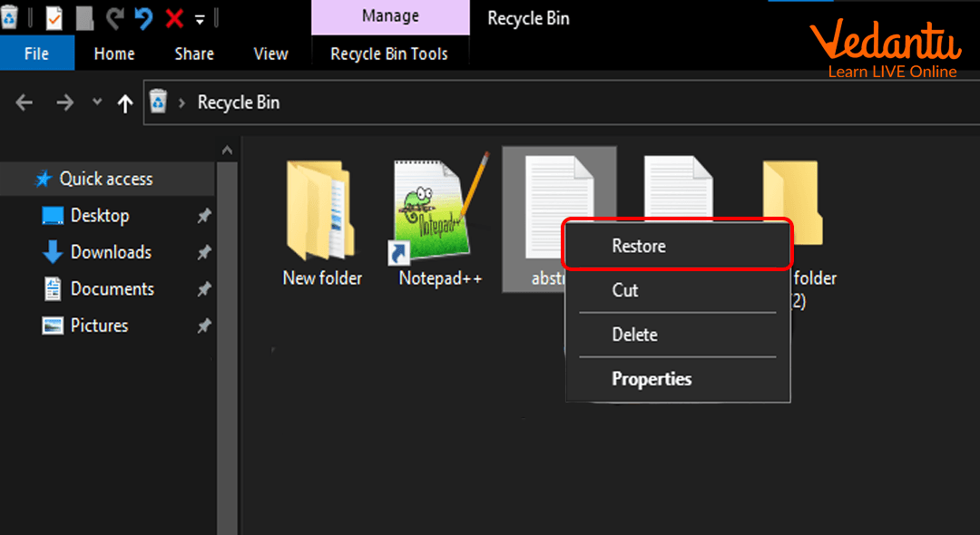Click the Properties icon in quick access toolbar

(x=54, y=17)
